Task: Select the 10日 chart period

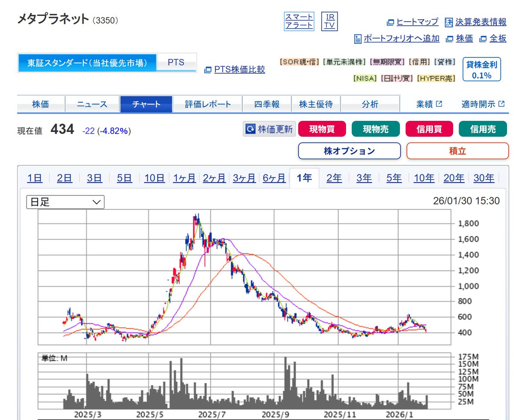Action: (x=155, y=178)
